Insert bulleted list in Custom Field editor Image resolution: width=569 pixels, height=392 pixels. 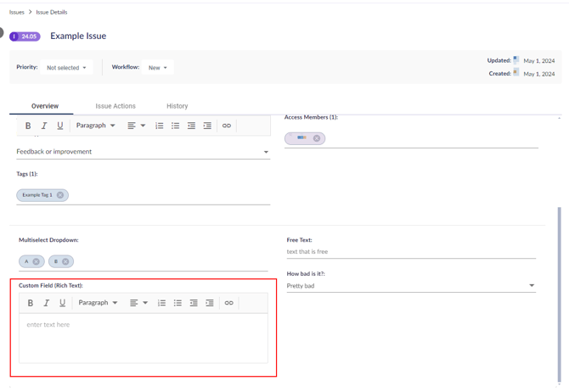tap(177, 303)
